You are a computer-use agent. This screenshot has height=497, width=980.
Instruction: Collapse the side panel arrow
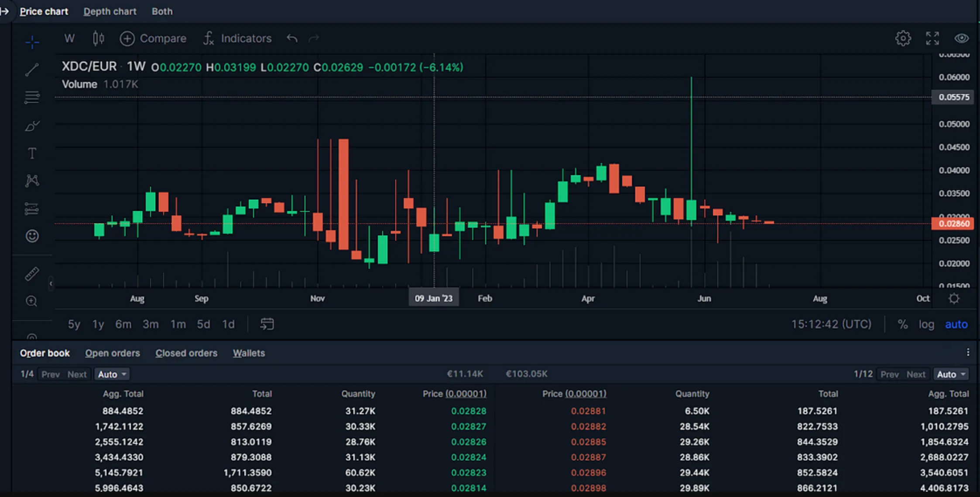point(5,11)
